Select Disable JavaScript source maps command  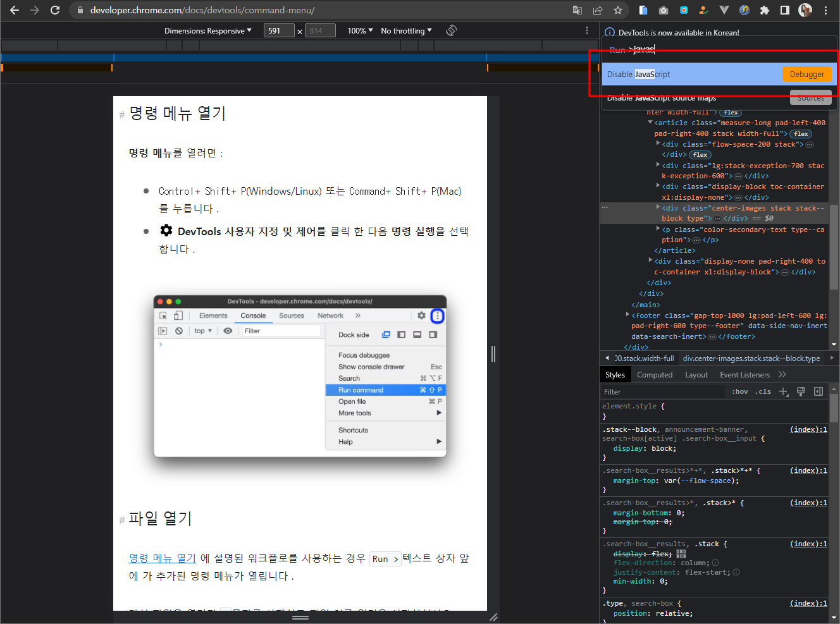pyautogui.click(x=719, y=97)
